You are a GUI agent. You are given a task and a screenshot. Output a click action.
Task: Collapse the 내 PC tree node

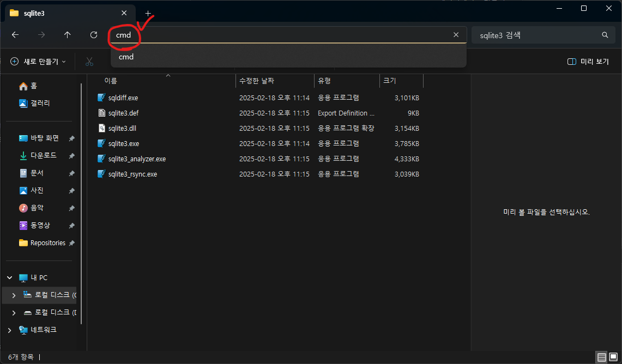[9, 277]
